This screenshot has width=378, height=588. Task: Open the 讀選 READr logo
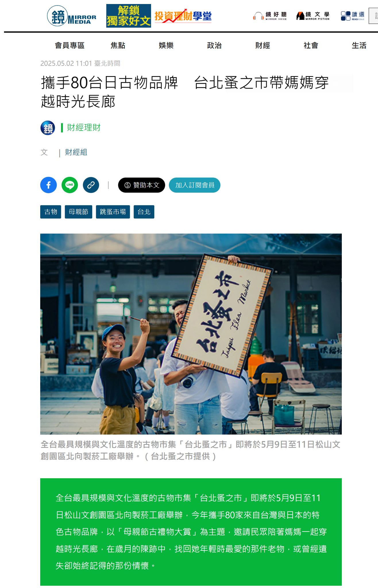pos(352,16)
